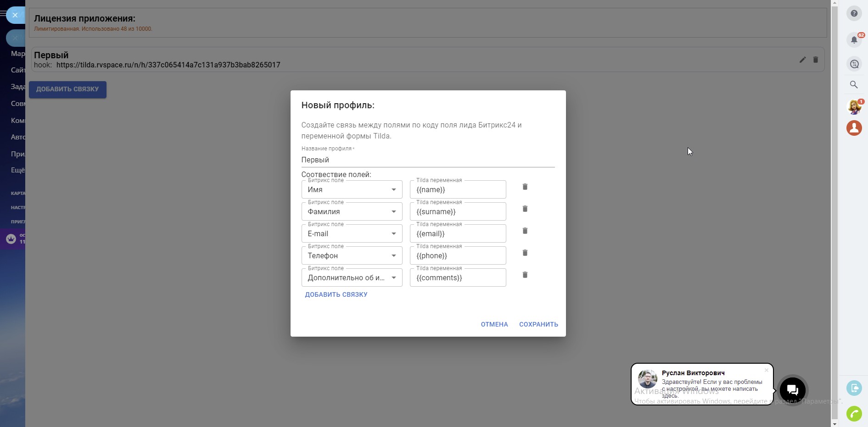Click Добавить связку link inside the dialog
Viewport: 868px width, 427px height.
pos(336,294)
